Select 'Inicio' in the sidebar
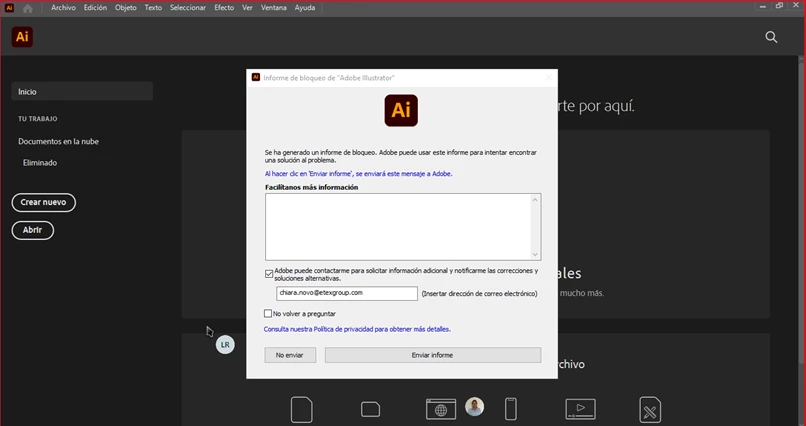Viewport: 806px width, 426px height. pos(82,91)
